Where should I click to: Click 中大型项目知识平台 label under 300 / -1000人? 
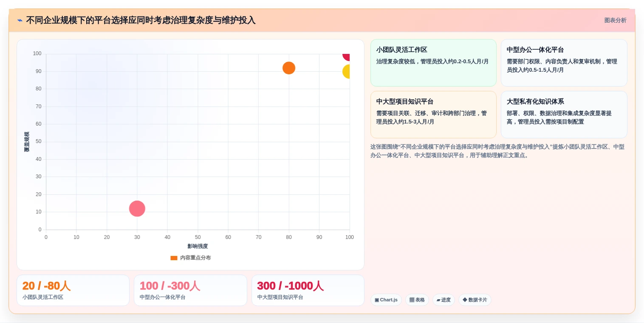click(280, 297)
